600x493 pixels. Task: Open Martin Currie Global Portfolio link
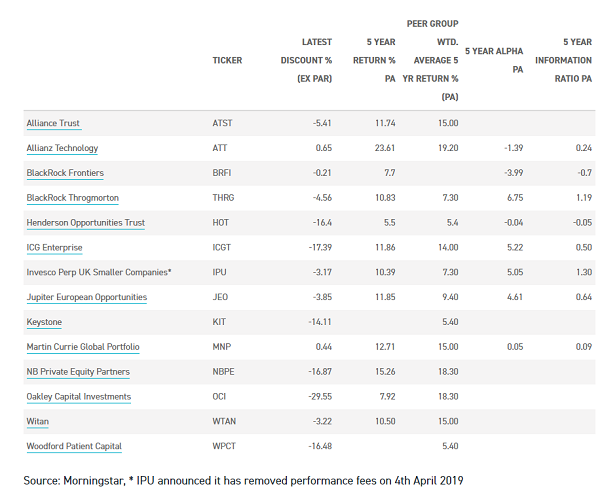tap(83, 347)
